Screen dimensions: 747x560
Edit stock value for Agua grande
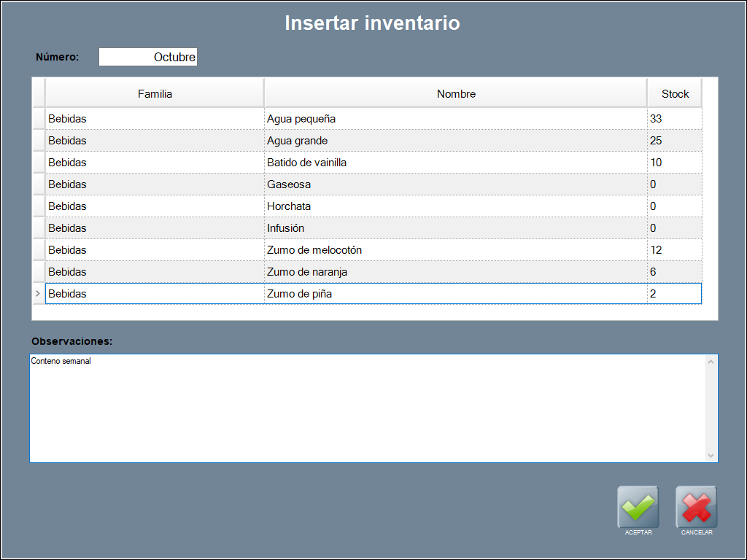pos(674,141)
